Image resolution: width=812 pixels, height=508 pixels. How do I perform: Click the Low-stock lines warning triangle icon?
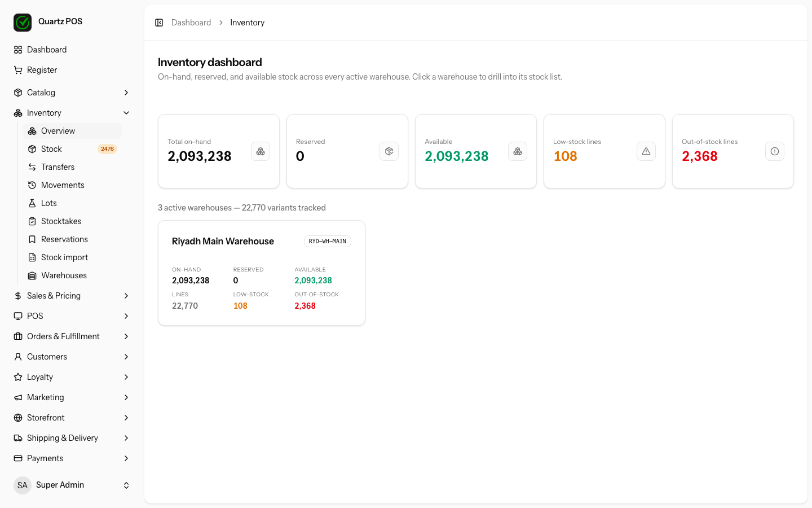click(646, 151)
